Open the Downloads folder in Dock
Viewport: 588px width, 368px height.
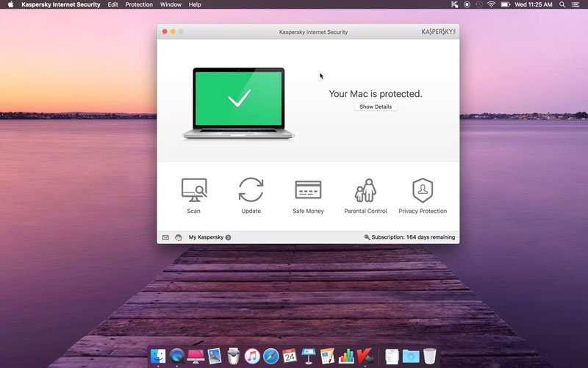tap(411, 356)
